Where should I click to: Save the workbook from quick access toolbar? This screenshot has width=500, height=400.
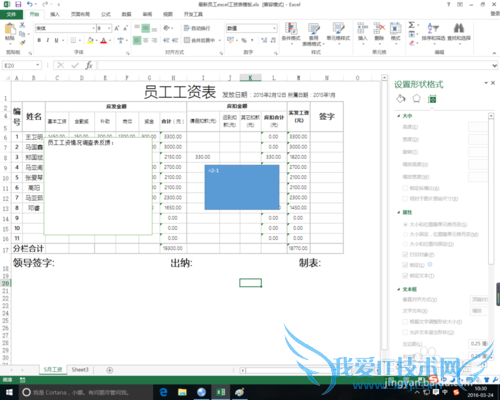[18, 4]
